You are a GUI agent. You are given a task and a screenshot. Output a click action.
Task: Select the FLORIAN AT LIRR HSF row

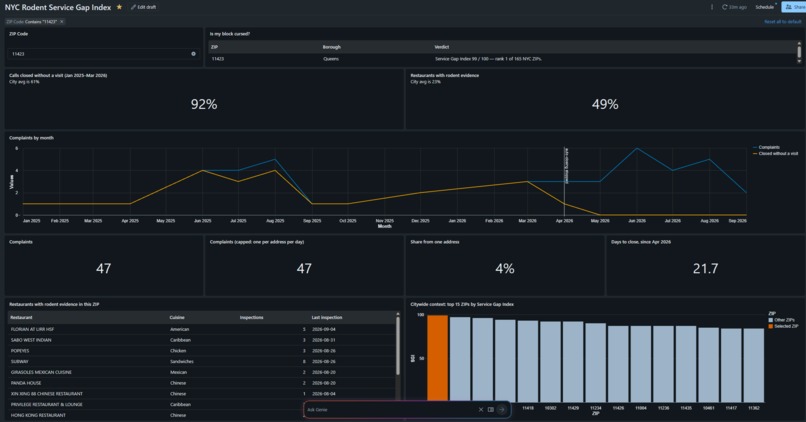tap(202, 329)
